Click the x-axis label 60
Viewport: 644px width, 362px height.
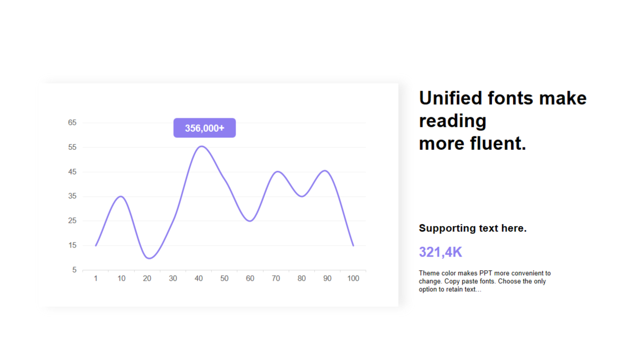click(x=250, y=279)
